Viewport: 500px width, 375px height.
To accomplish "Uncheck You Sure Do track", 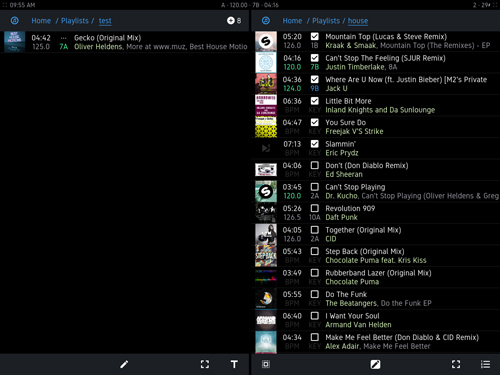I will [314, 122].
